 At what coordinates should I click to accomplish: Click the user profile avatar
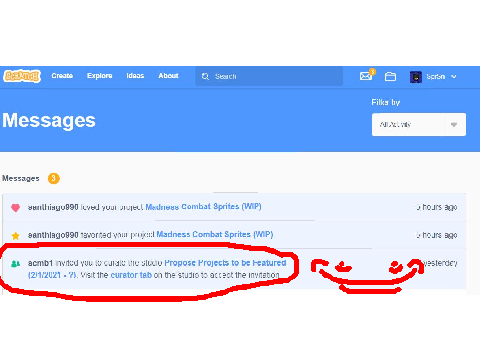click(x=416, y=77)
